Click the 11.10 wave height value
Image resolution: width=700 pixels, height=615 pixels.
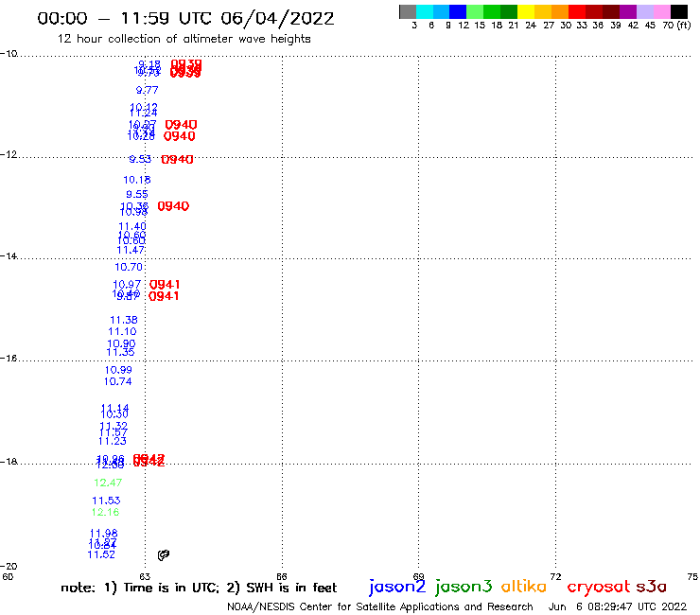tap(122, 331)
